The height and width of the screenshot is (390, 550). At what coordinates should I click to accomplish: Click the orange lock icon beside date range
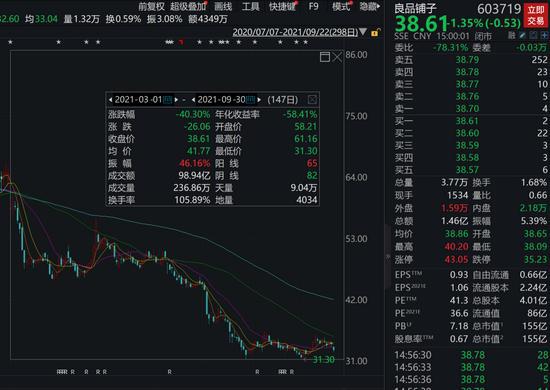pos(375,33)
